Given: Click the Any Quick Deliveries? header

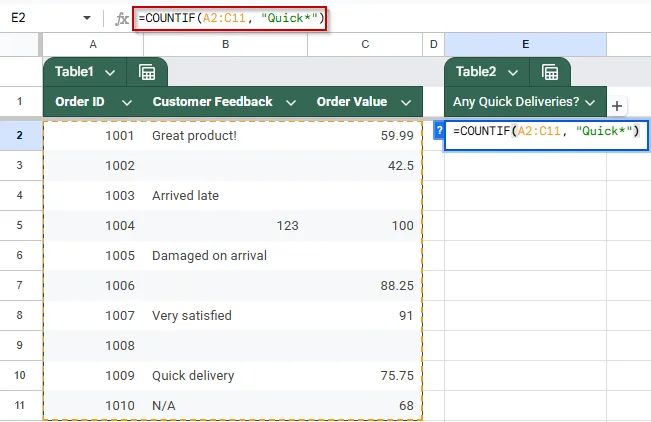Looking at the screenshot, I should pos(525,102).
